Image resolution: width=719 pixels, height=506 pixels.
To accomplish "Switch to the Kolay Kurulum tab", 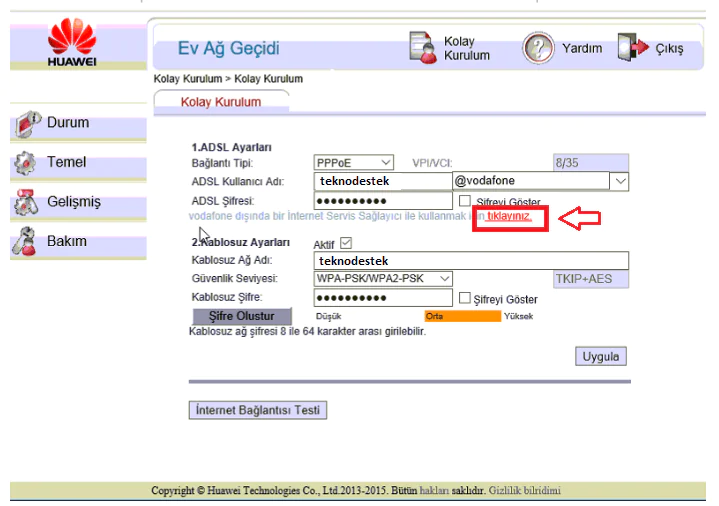I will click(x=220, y=102).
